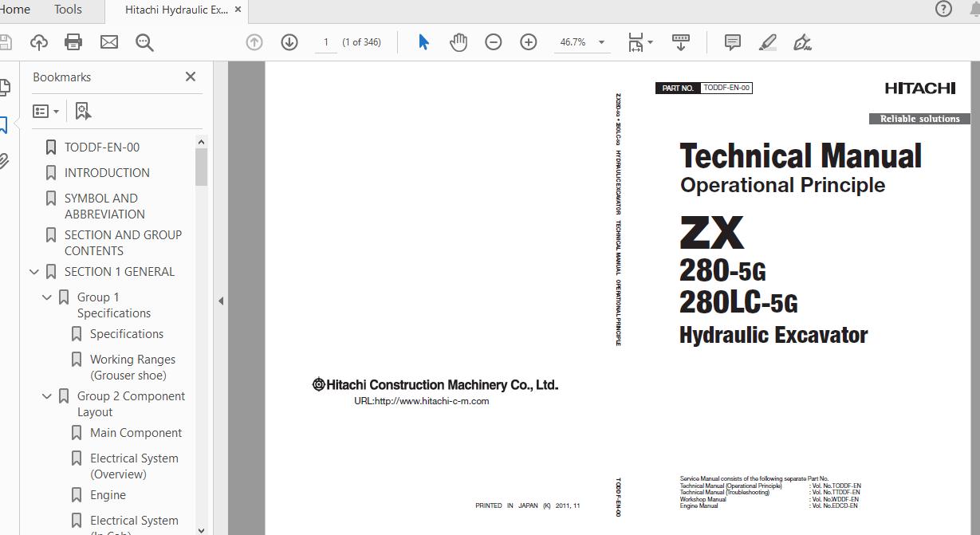This screenshot has width=980, height=535.
Task: Open bookmarks options dropdown menu
Action: (x=46, y=112)
